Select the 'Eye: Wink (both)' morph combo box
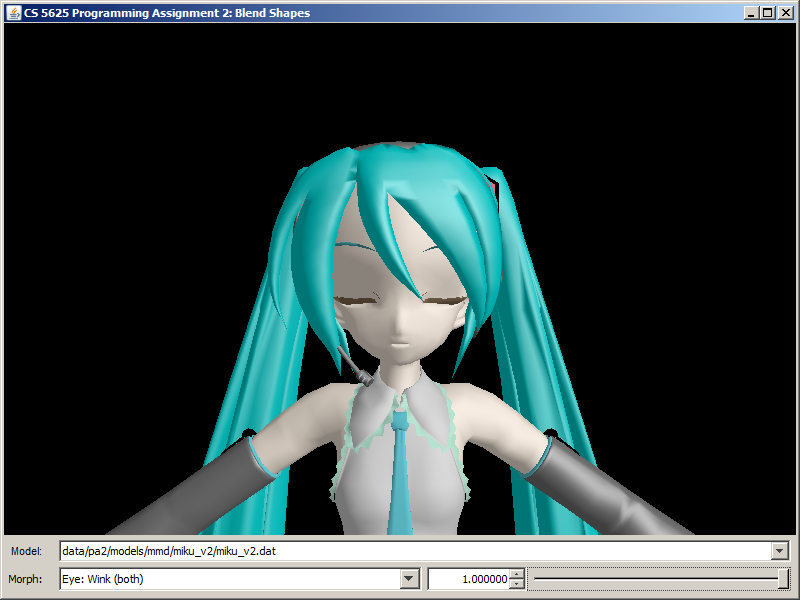The width and height of the screenshot is (800, 600). (x=230, y=579)
